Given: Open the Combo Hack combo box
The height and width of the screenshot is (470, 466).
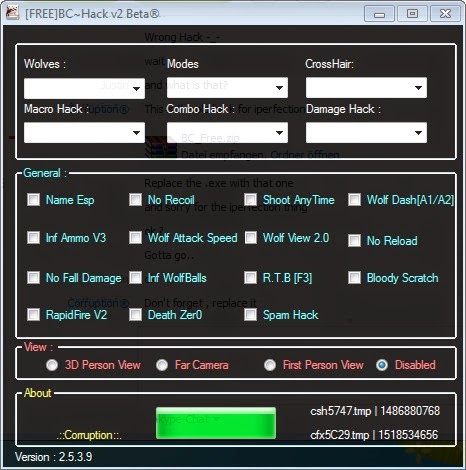Looking at the screenshot, I should click(x=227, y=132).
